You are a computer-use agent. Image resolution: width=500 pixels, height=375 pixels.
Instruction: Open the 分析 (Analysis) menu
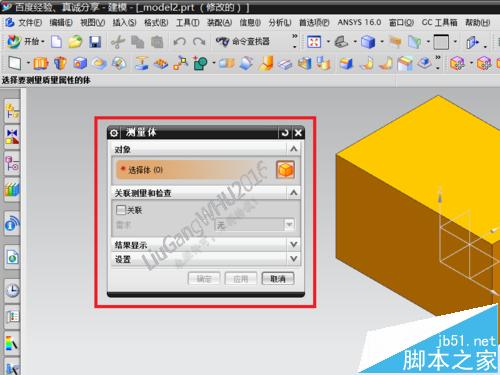280,23
